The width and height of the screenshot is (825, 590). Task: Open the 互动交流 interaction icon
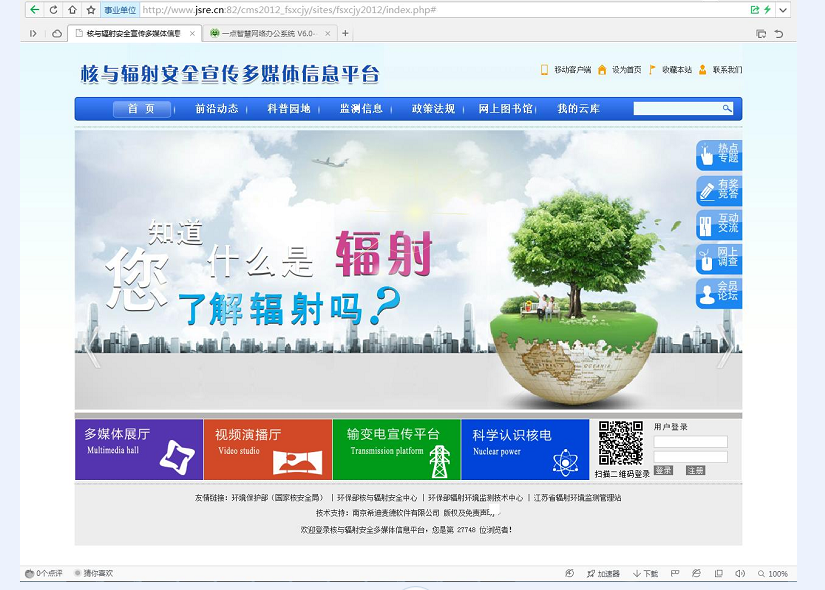[718, 224]
